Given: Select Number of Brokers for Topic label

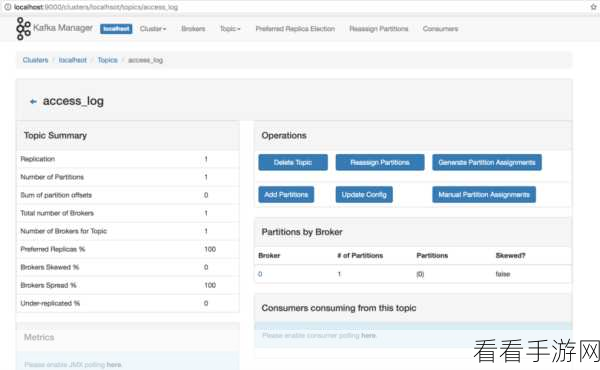Looking at the screenshot, I should tap(64, 231).
